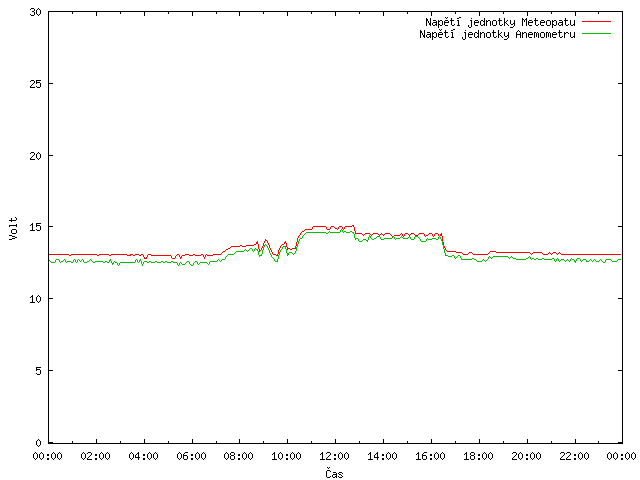Click the red legend line sample
640x480 pixels.
[x=596, y=21]
